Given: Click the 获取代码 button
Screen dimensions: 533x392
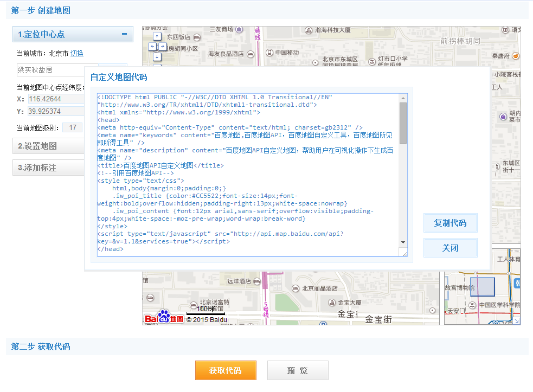Looking at the screenshot, I should point(226,370).
